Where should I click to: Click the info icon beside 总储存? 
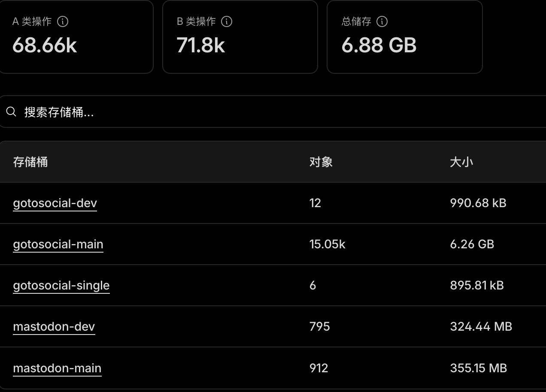[x=382, y=21]
